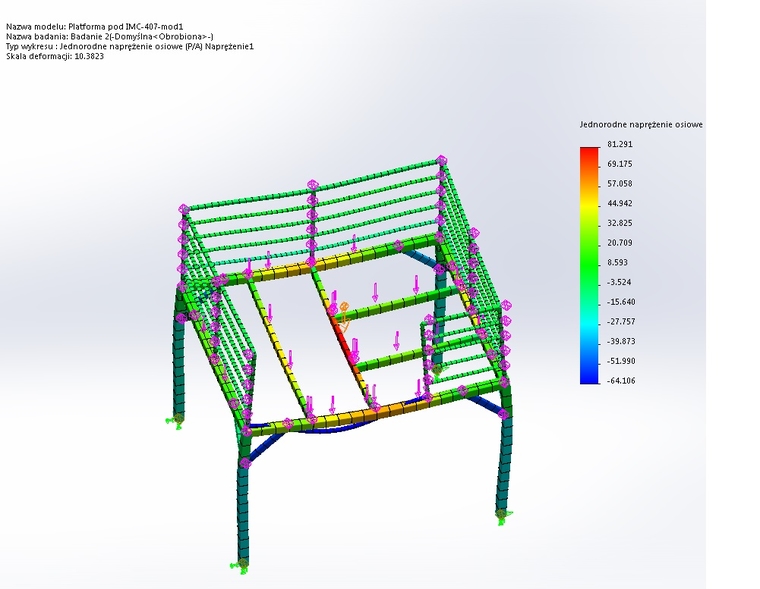
Task: Click legend value 69.175
Action: click(x=620, y=164)
